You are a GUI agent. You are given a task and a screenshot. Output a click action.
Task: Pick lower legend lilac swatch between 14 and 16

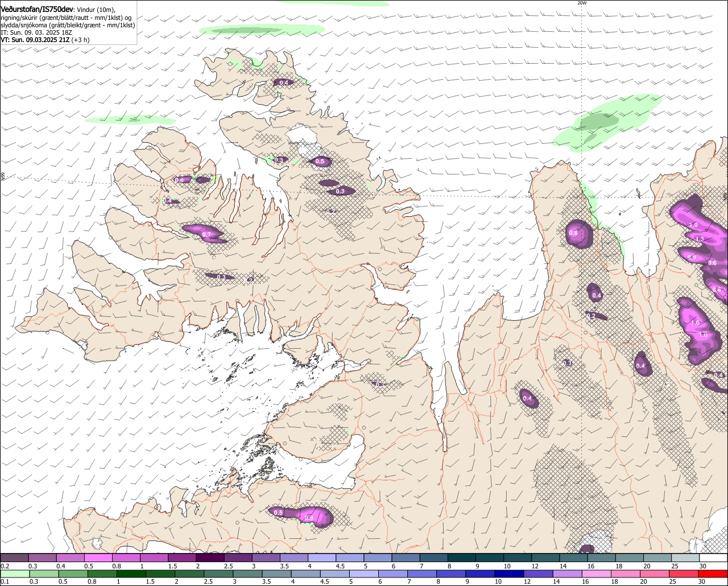point(568,573)
